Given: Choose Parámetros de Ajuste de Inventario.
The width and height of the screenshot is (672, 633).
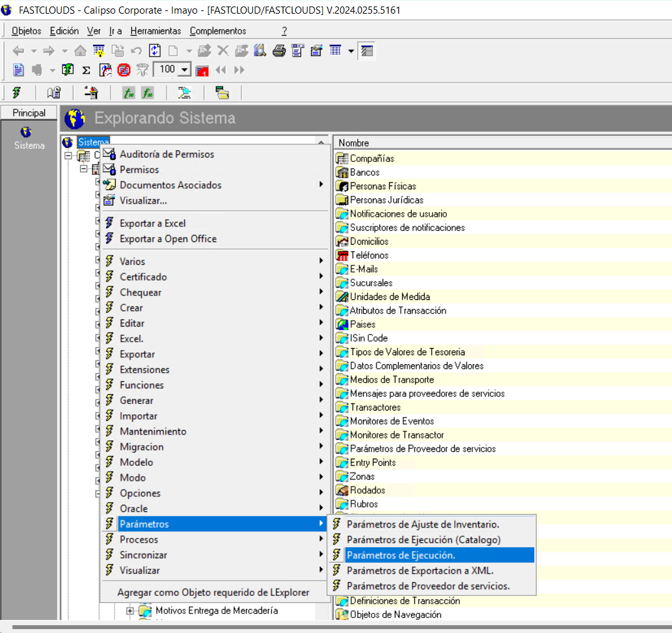Looking at the screenshot, I should [431, 524].
